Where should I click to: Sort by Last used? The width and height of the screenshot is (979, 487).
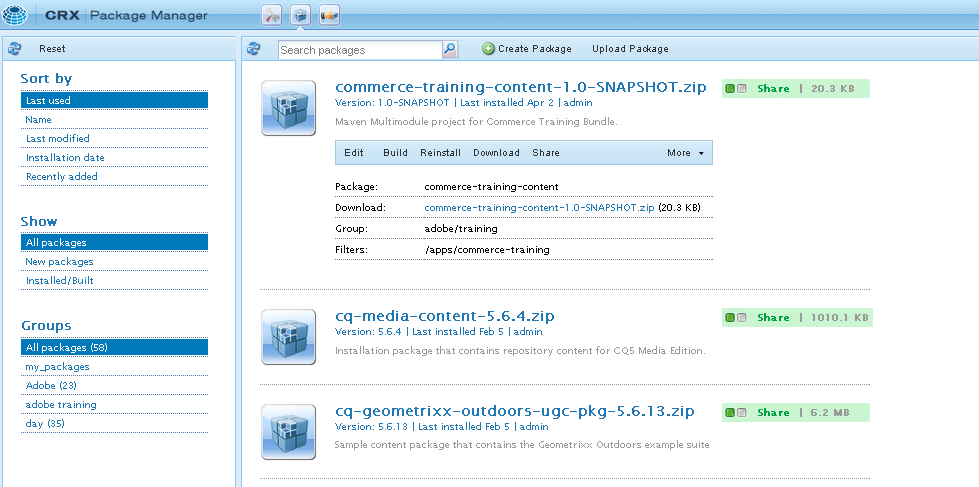pos(114,101)
